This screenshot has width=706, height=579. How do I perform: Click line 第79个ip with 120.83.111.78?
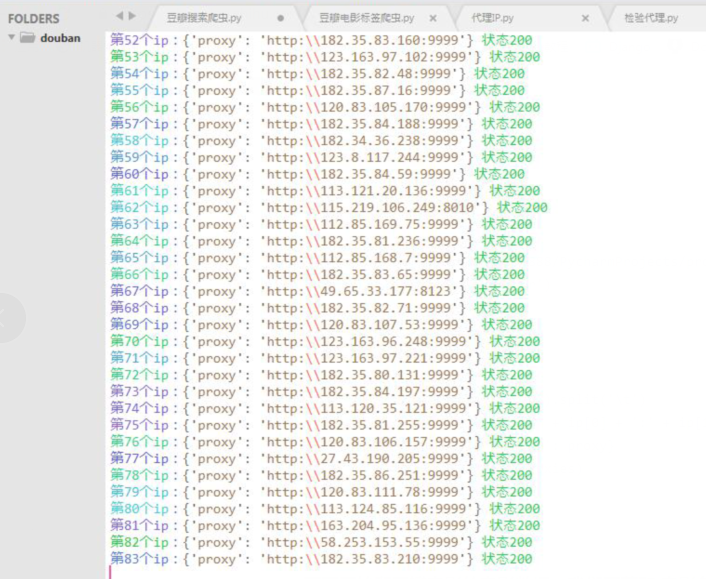[321, 492]
